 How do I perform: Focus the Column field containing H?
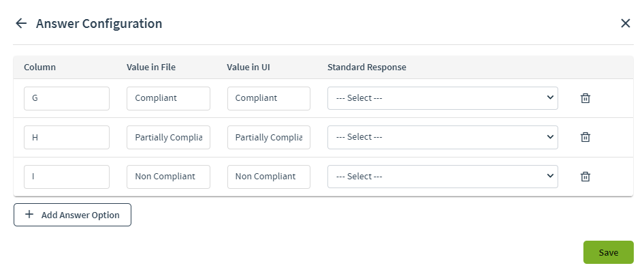[67, 138]
